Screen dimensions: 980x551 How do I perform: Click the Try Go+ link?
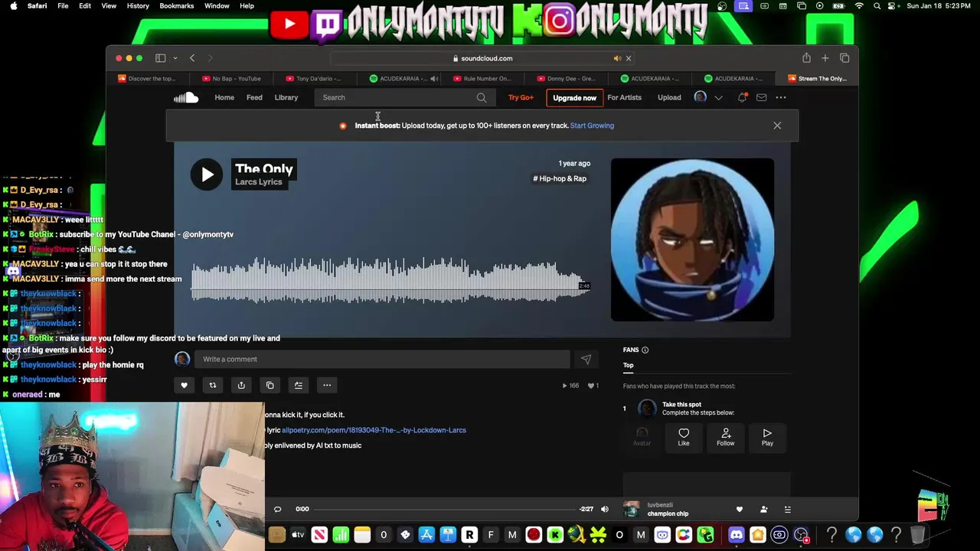[521, 97]
